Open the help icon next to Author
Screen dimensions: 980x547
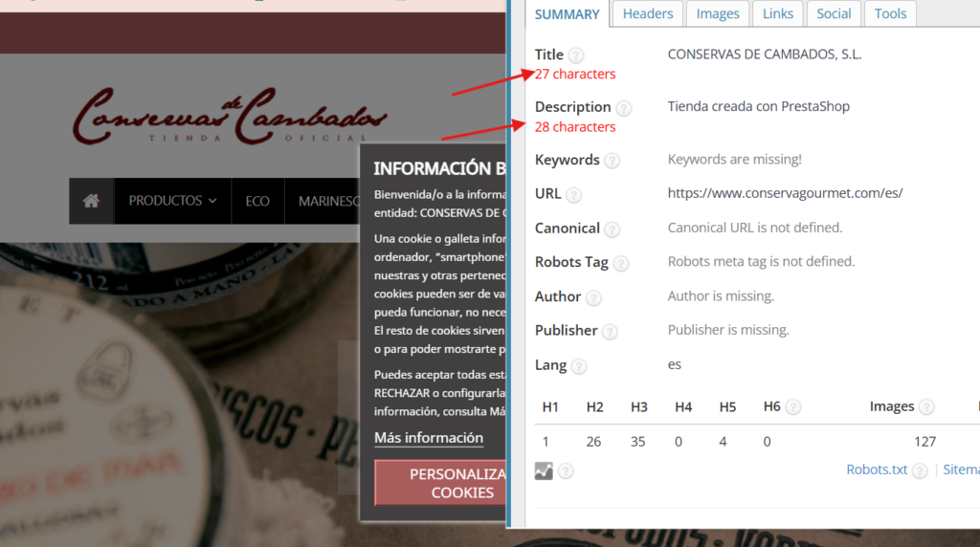tap(593, 297)
